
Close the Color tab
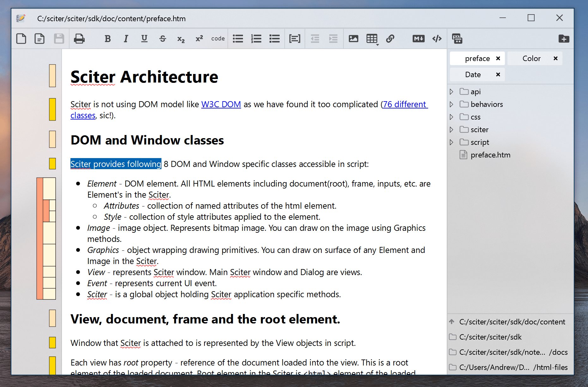point(555,58)
